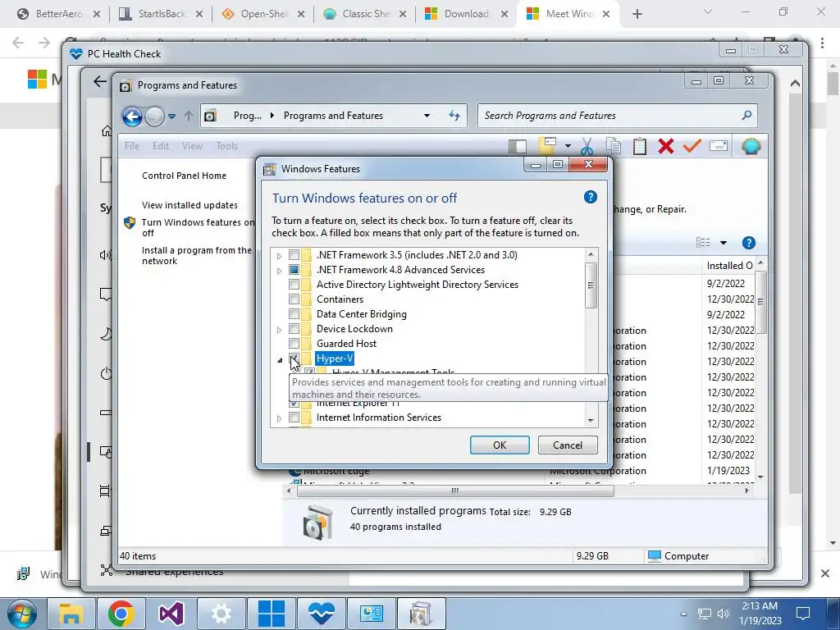Open Settings gear on the taskbar
The image size is (840, 630).
221,614
